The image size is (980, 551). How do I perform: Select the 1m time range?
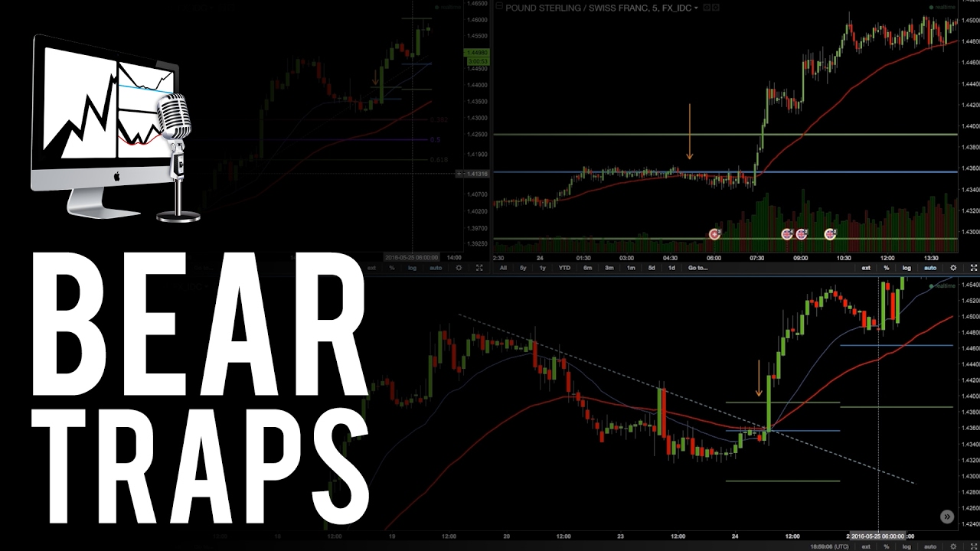(631, 268)
